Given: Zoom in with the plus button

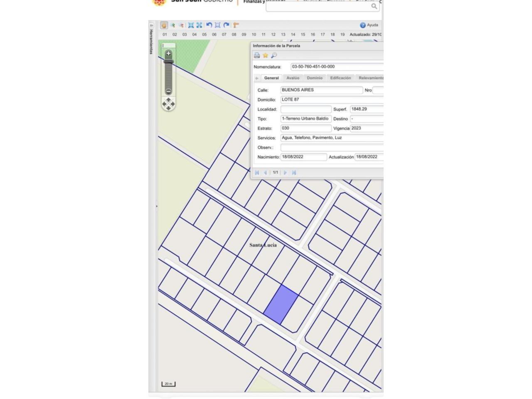Looking at the screenshot, I should 168,54.
